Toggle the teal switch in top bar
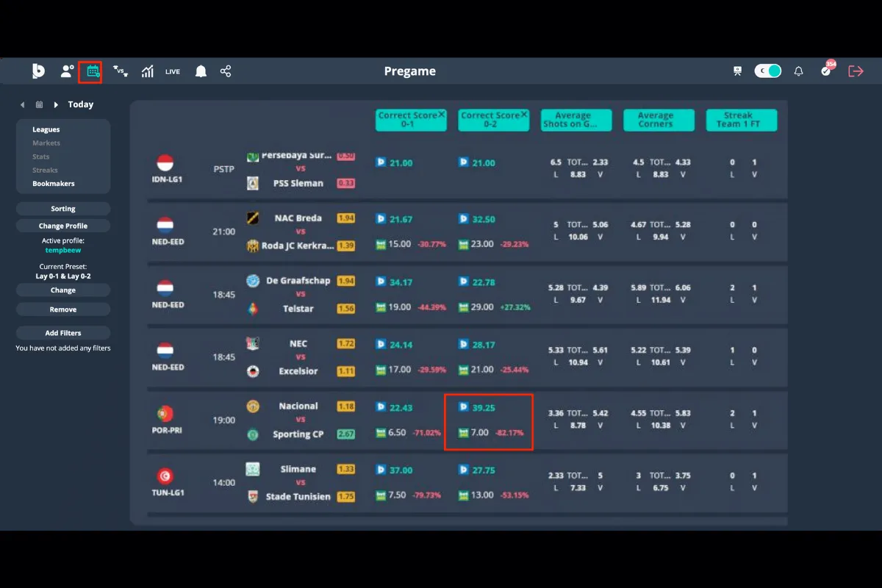 pyautogui.click(x=767, y=71)
